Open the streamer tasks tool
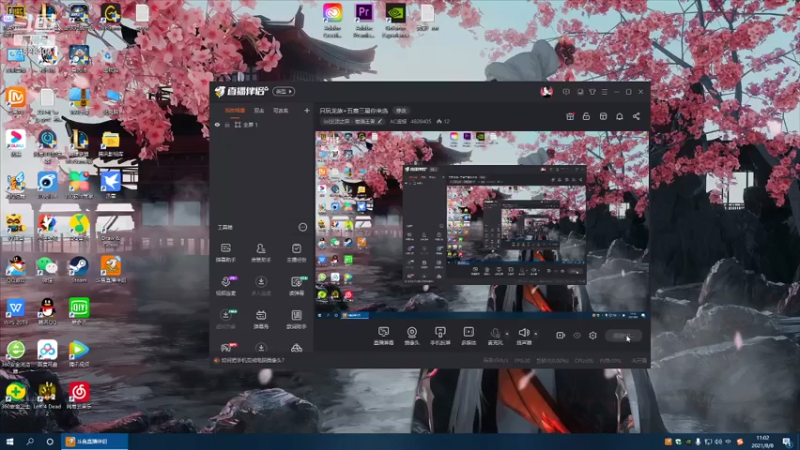The image size is (800, 450). (296, 253)
